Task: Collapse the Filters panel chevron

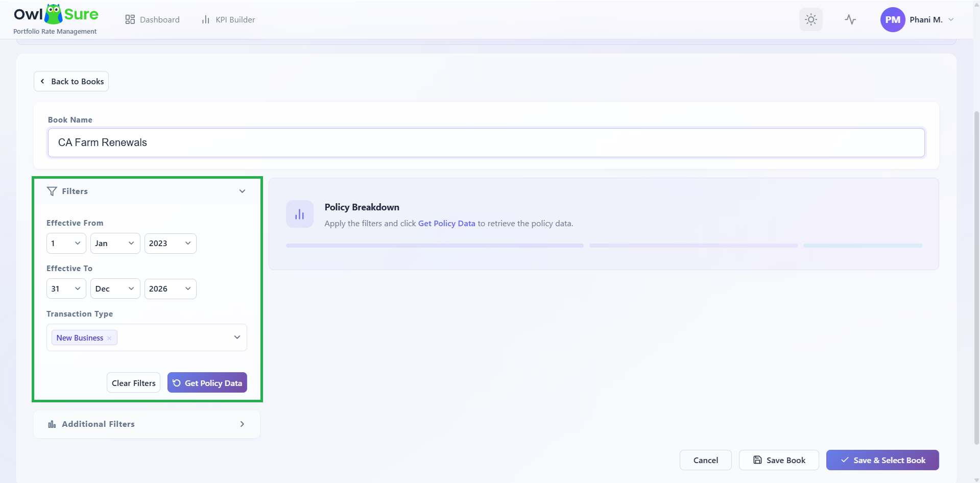Action: 242,191
